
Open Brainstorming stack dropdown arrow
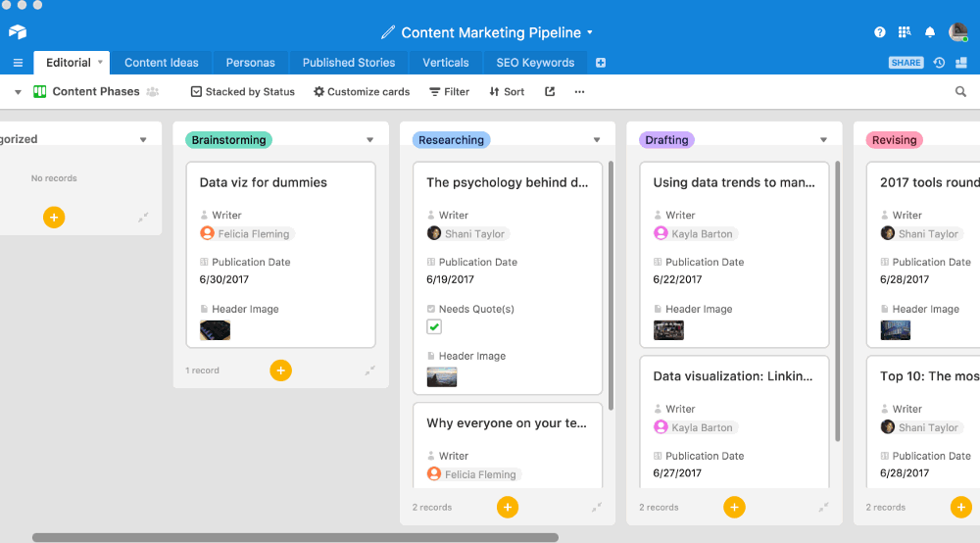coord(370,140)
